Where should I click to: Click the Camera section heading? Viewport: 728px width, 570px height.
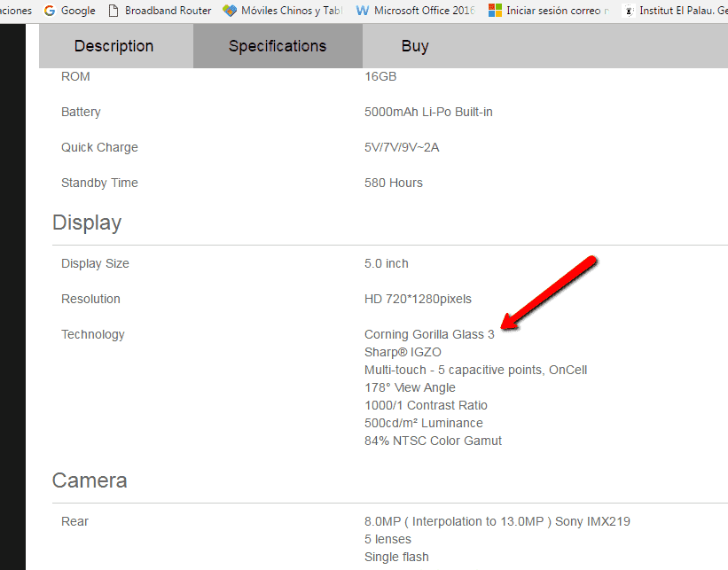pos(90,480)
